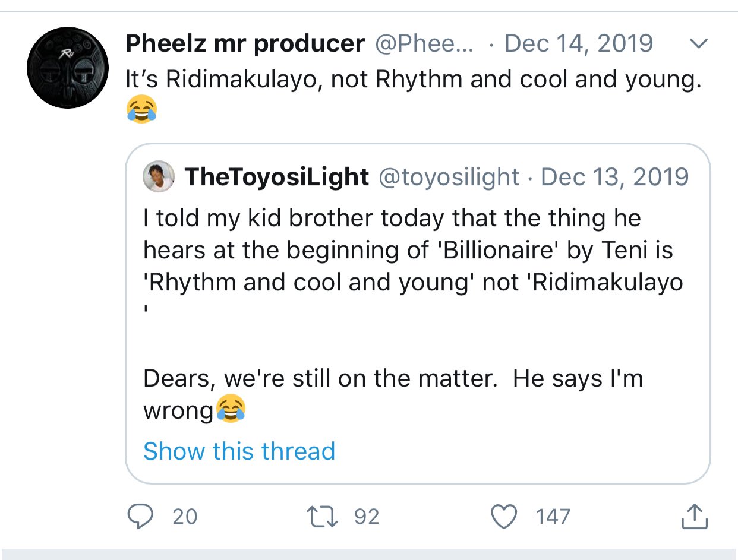
Task: Like the tweet with the heart icon
Action: (505, 517)
